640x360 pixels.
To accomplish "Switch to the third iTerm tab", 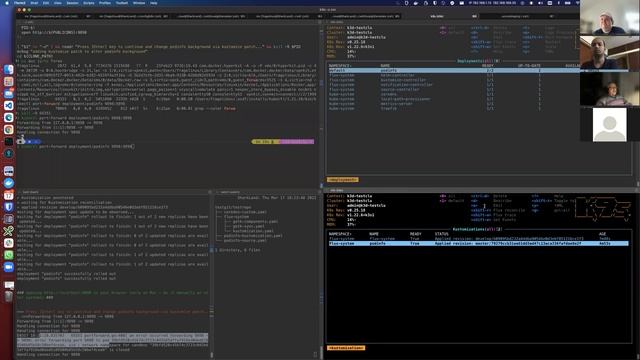I will [208, 16].
